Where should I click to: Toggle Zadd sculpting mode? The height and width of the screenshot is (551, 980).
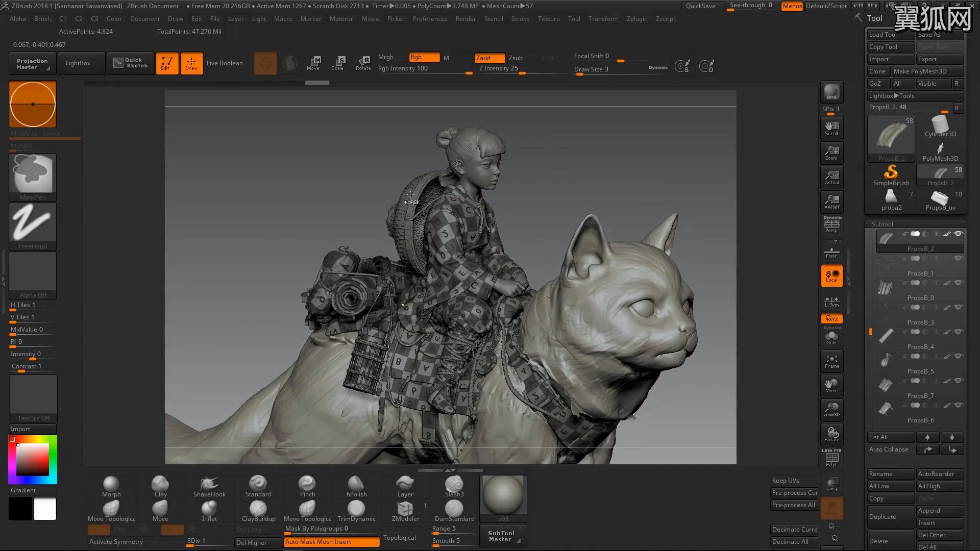(x=489, y=58)
